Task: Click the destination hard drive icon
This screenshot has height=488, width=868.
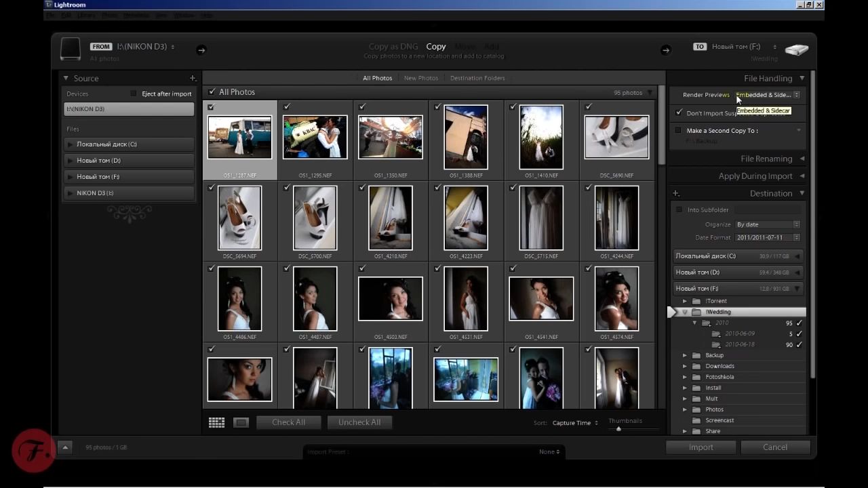Action: click(x=796, y=50)
